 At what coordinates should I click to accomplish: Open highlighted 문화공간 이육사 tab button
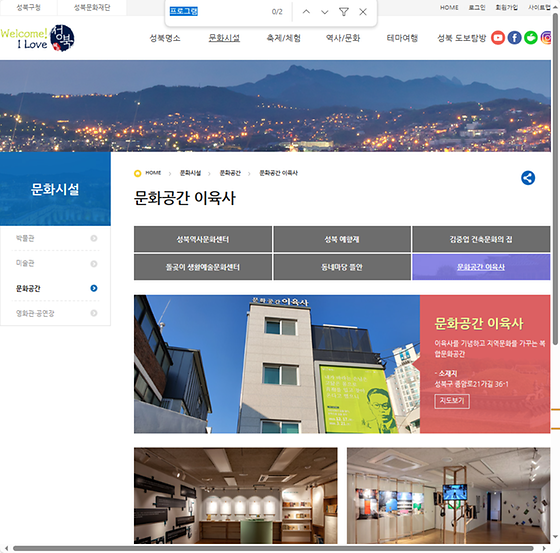pyautogui.click(x=481, y=267)
